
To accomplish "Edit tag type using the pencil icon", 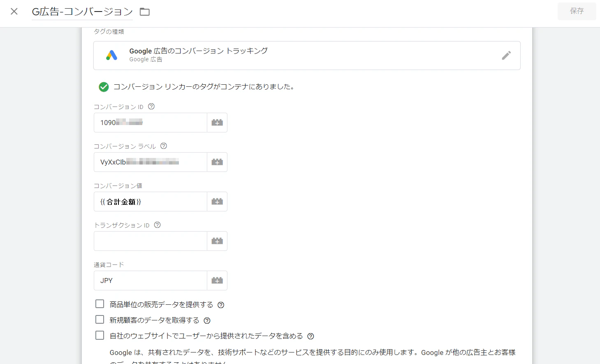I will 506,56.
